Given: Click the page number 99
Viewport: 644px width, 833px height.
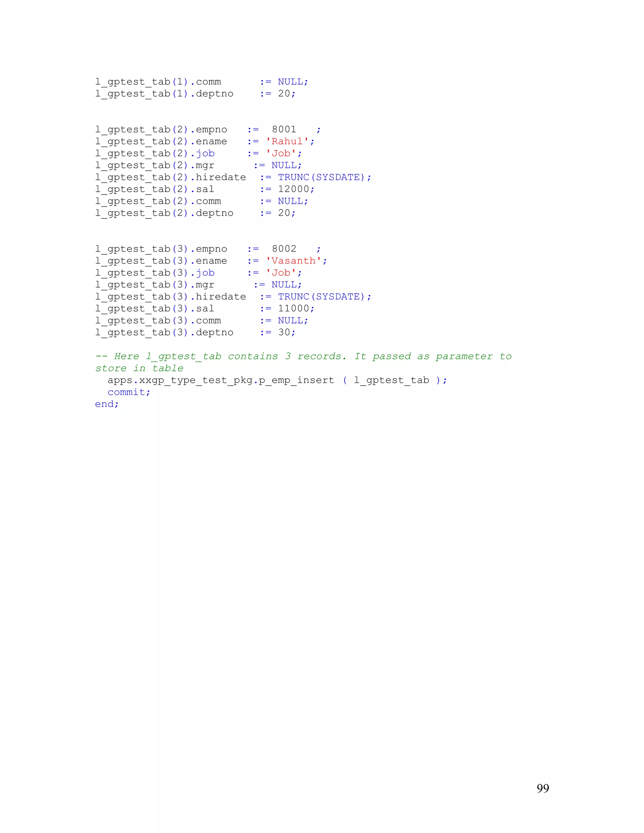Looking at the screenshot, I should click(x=542, y=788).
